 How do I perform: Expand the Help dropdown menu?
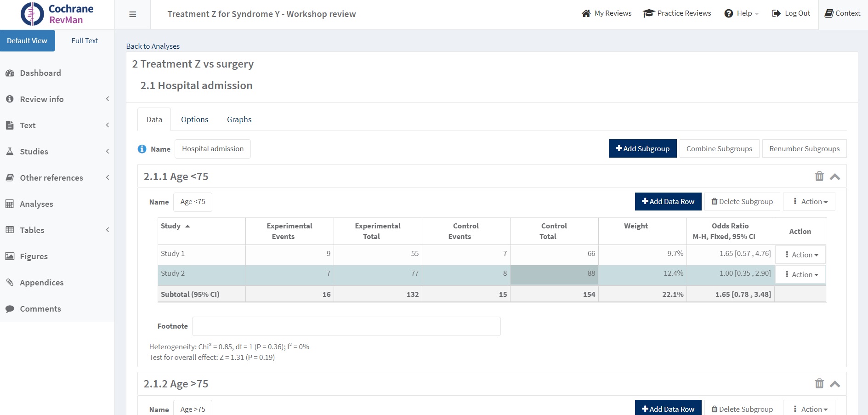(741, 13)
